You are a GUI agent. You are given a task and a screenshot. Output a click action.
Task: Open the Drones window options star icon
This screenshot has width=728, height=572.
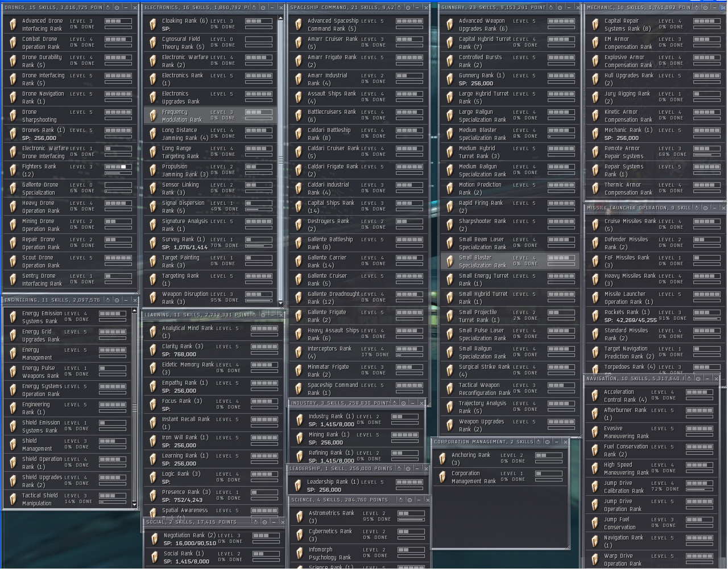coord(109,7)
